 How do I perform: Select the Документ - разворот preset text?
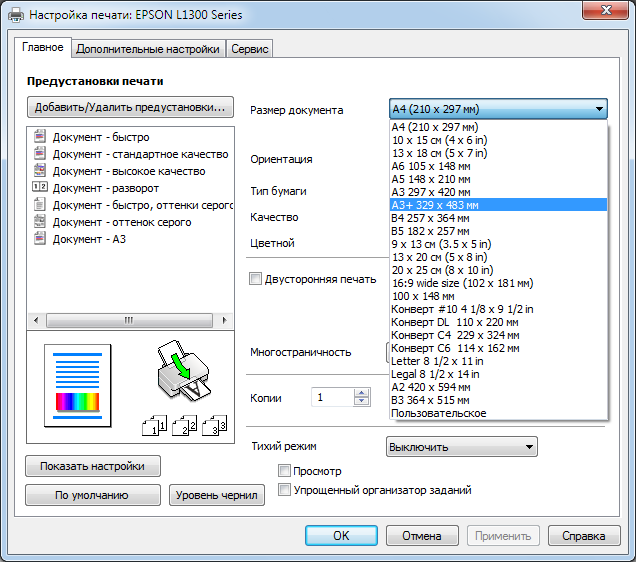(x=105, y=188)
